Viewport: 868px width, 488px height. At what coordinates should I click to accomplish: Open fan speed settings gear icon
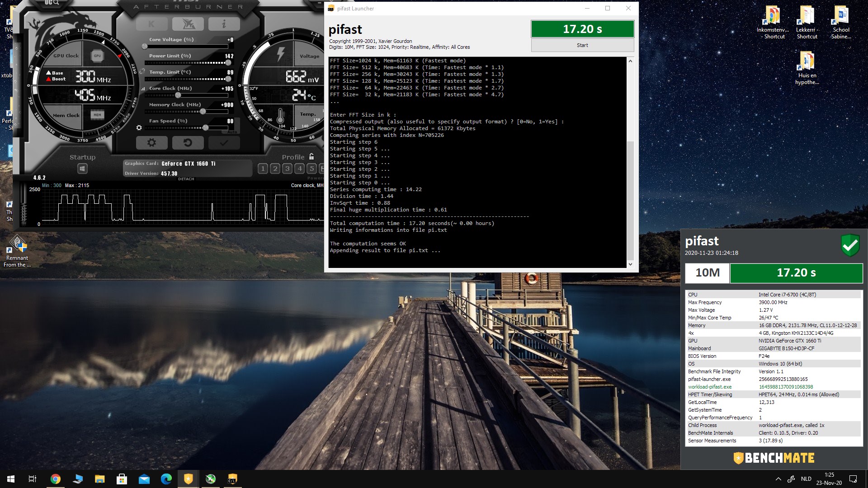coord(139,128)
